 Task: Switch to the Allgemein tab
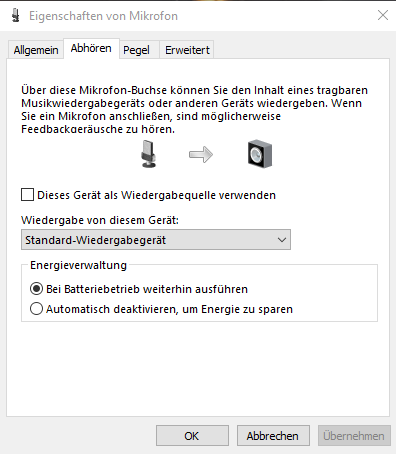coord(36,50)
